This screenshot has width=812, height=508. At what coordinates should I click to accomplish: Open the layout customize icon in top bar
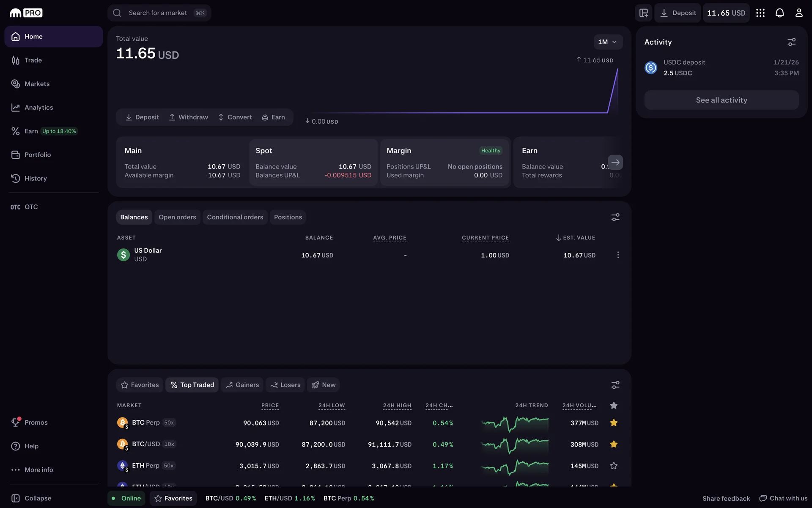pos(643,13)
